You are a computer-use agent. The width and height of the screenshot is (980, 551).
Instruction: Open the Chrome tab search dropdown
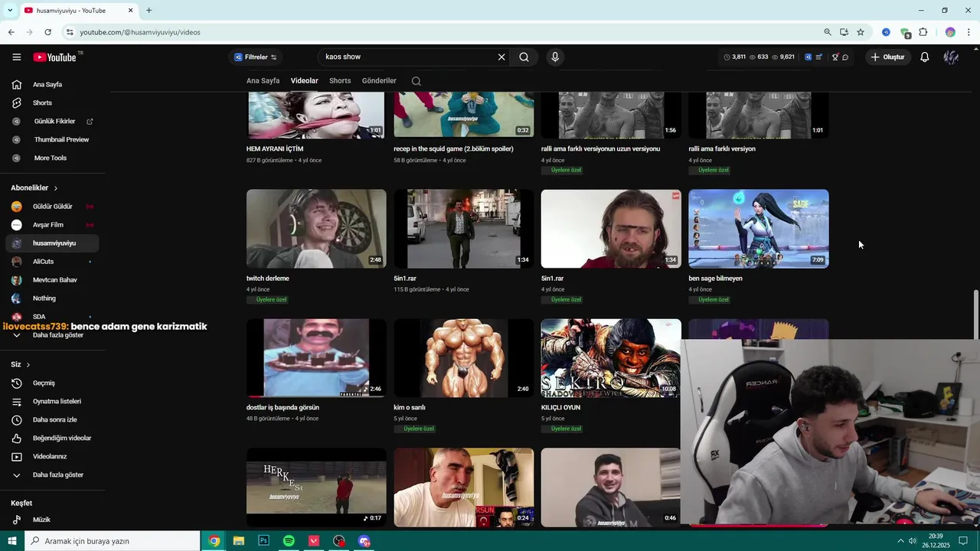[10, 11]
